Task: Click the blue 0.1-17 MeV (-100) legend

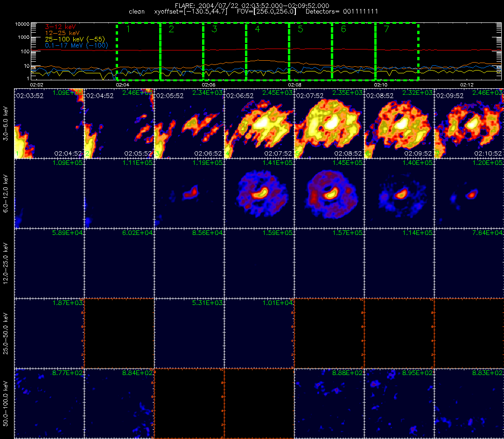Action: [x=77, y=45]
